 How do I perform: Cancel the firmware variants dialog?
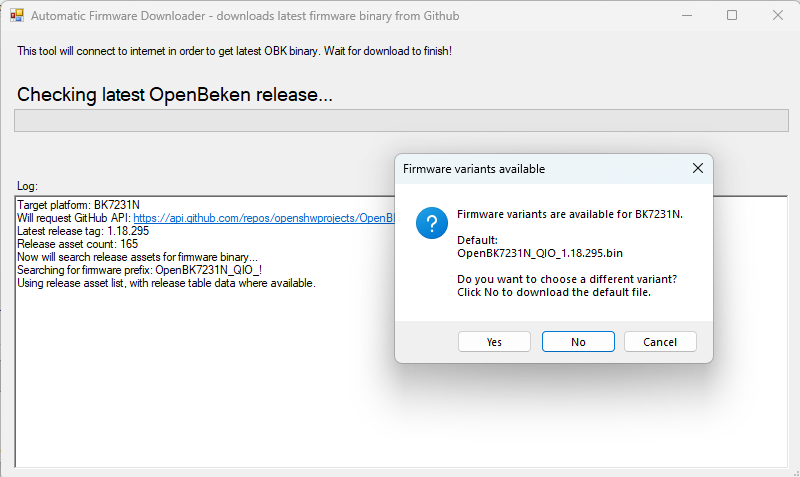(x=660, y=342)
